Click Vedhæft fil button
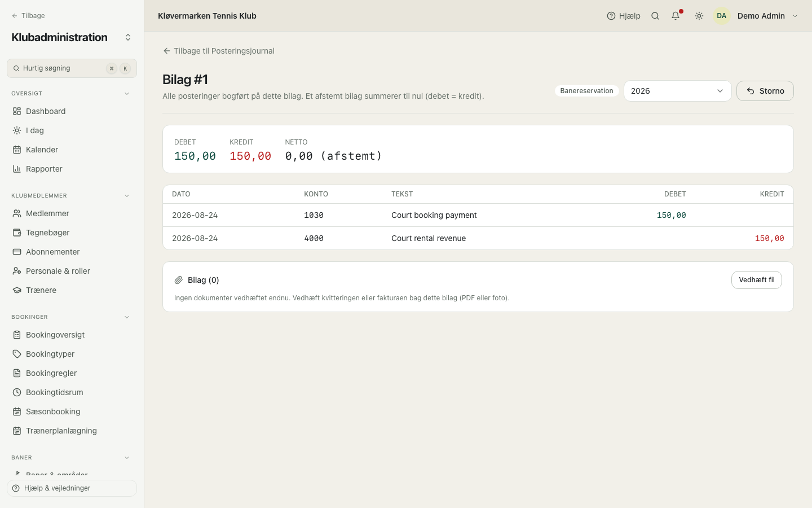Screen dimensions: 812x508 click(757, 280)
